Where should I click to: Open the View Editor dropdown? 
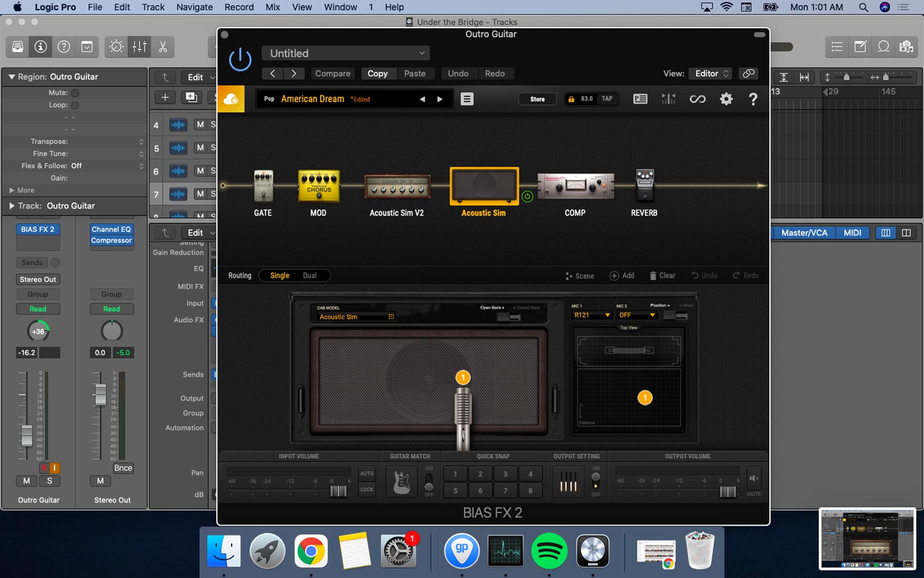(x=711, y=73)
